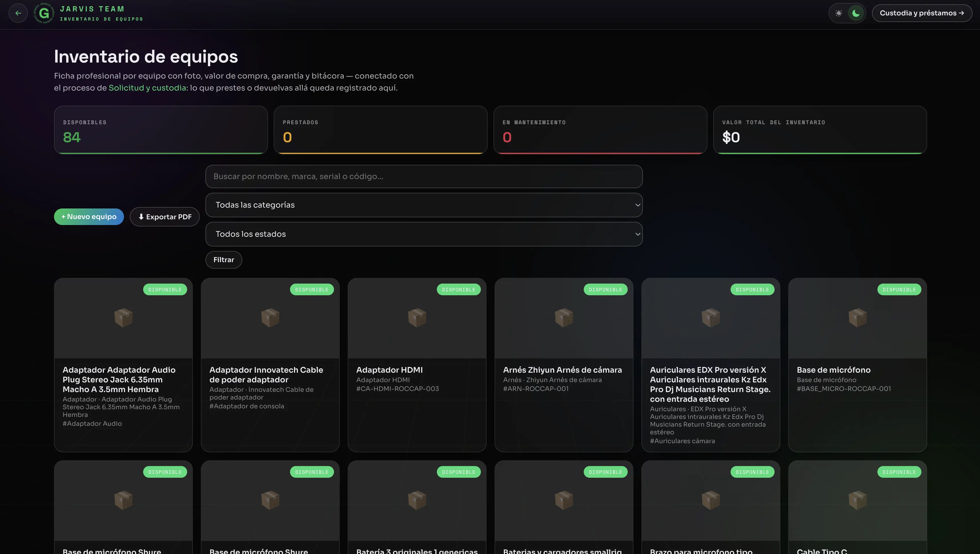Open box thumbnail of Base de micrófono card
Viewport: 980px width, 554px height.
coord(858,318)
